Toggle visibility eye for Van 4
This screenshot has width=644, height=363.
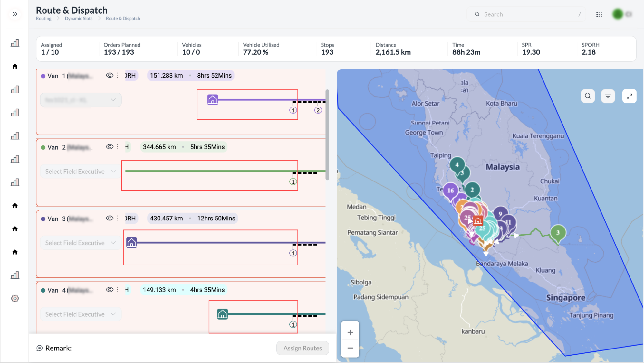pyautogui.click(x=110, y=290)
